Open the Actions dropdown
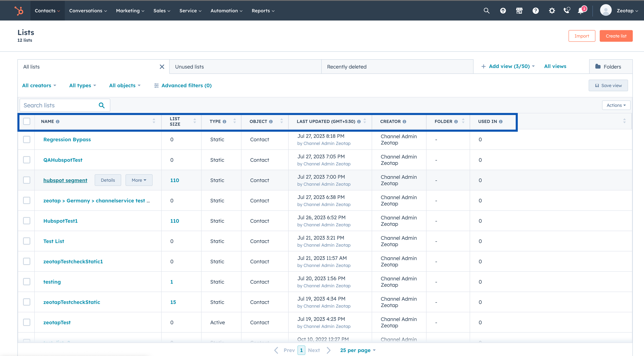Screen dimensions: 644x356 pos(616,105)
